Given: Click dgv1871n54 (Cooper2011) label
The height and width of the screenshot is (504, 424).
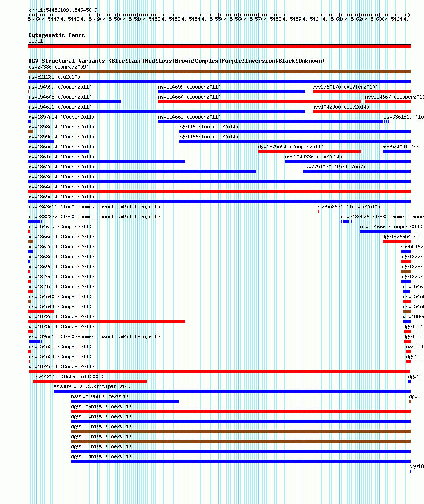Looking at the screenshot, I should click(x=61, y=287).
